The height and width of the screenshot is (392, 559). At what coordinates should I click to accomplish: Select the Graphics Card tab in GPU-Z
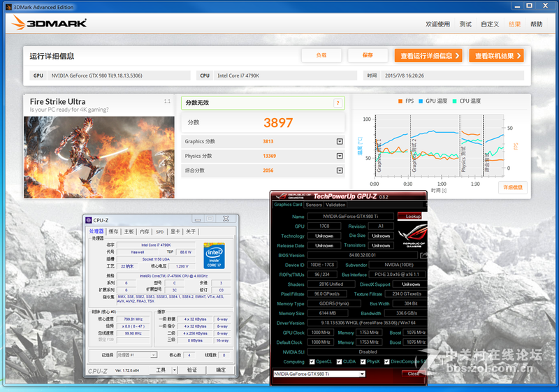pyautogui.click(x=288, y=205)
